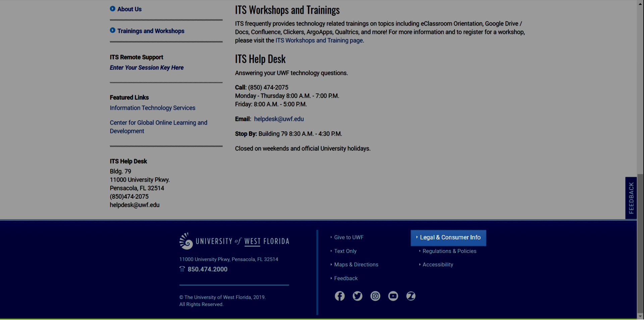Open the Accessibility footer link
This screenshot has height=320, width=644.
[438, 265]
